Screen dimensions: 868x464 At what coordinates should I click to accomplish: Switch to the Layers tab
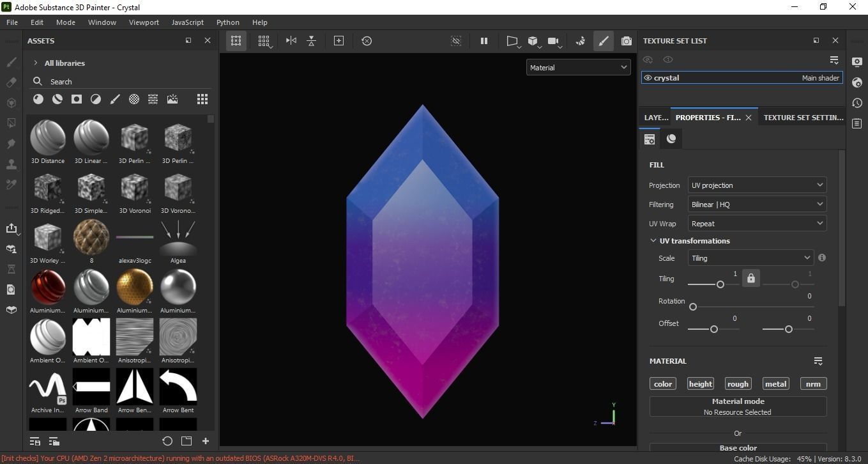pyautogui.click(x=656, y=118)
